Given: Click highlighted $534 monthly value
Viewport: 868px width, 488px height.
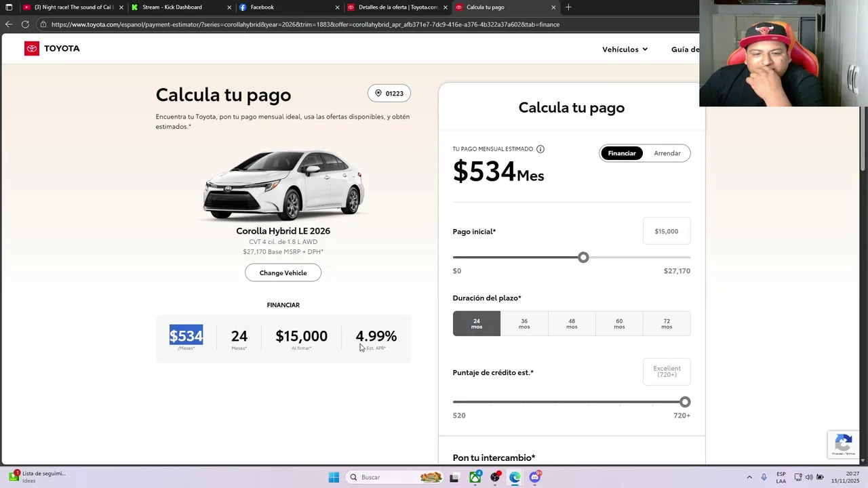Looking at the screenshot, I should [x=186, y=335].
